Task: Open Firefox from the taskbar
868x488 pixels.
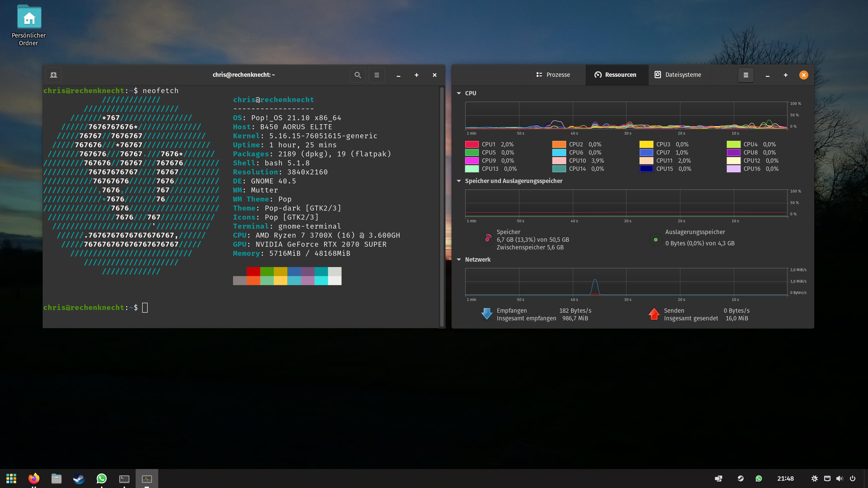Action: pos(34,478)
